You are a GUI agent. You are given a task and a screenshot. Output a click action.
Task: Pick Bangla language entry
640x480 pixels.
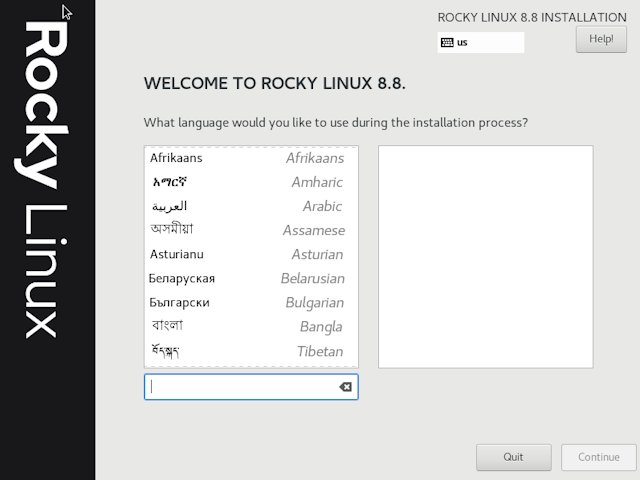[x=246, y=326]
